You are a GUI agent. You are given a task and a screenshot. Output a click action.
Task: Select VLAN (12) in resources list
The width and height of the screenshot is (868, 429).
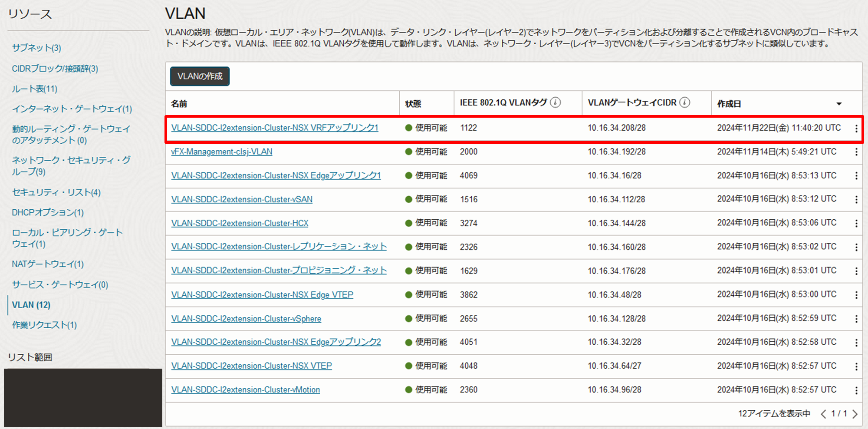(31, 305)
